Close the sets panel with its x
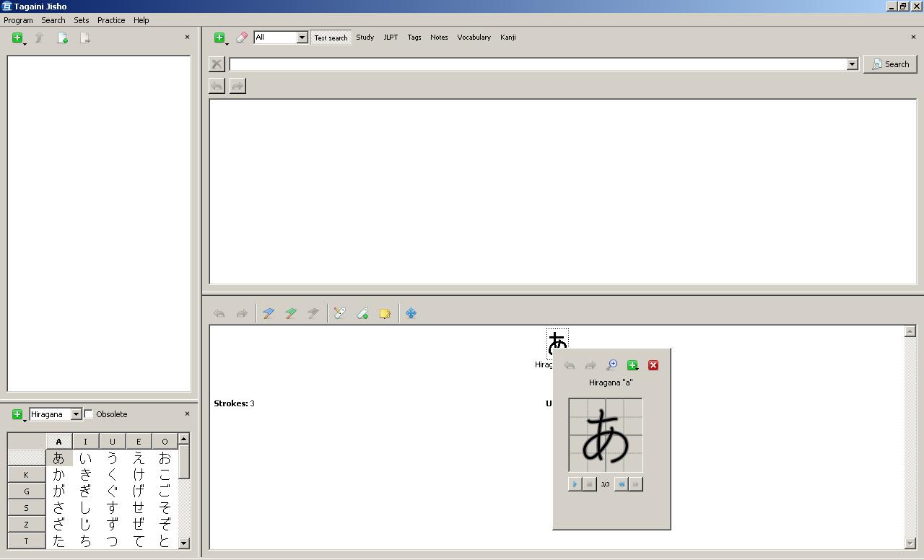 (188, 38)
